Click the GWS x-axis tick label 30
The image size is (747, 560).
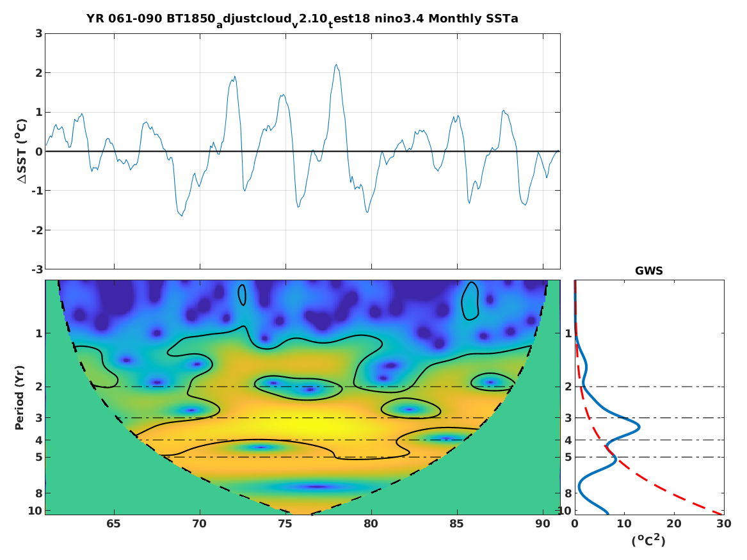pos(724,524)
